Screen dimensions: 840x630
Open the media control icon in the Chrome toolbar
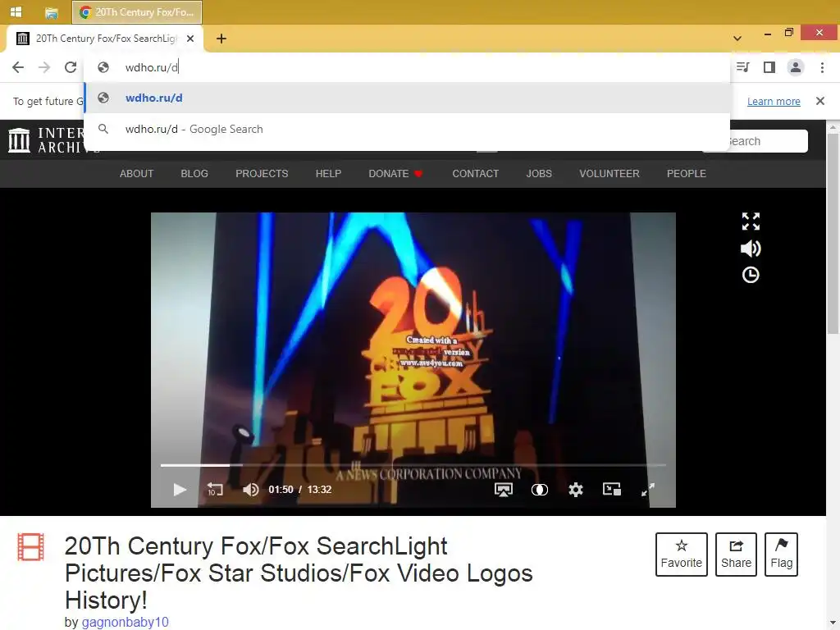tap(743, 67)
